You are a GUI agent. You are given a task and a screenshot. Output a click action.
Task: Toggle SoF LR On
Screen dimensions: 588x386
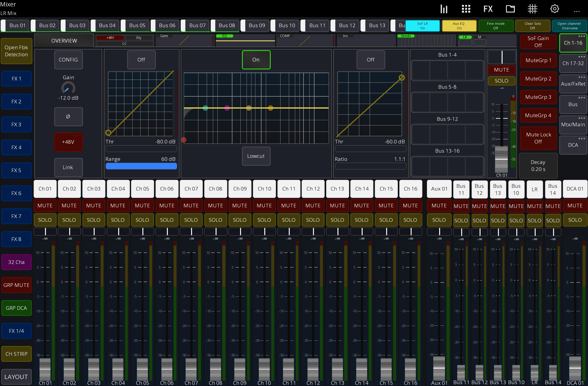423,26
